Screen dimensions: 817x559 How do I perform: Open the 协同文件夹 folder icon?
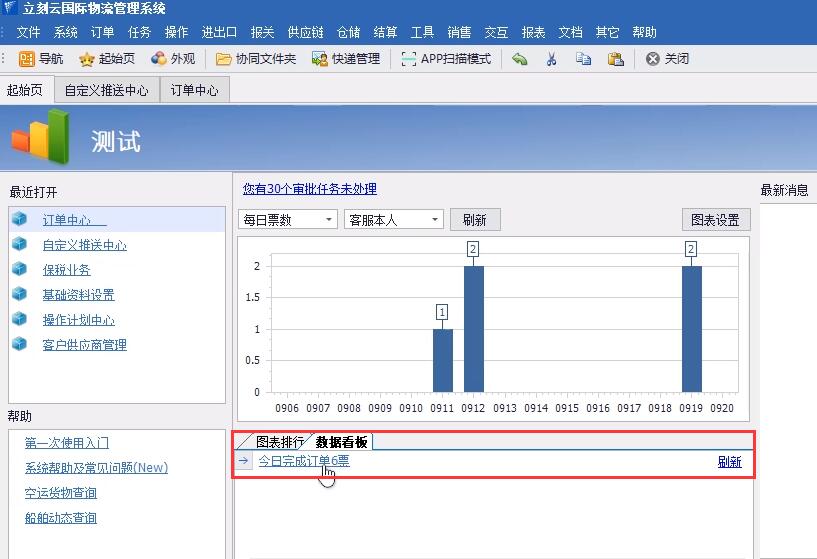pos(224,59)
